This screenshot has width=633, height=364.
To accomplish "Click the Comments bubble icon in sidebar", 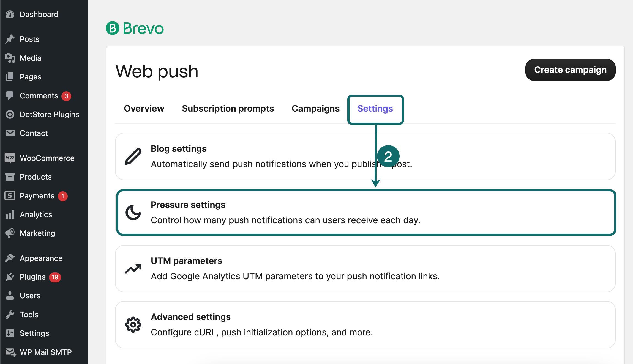I will tap(10, 95).
